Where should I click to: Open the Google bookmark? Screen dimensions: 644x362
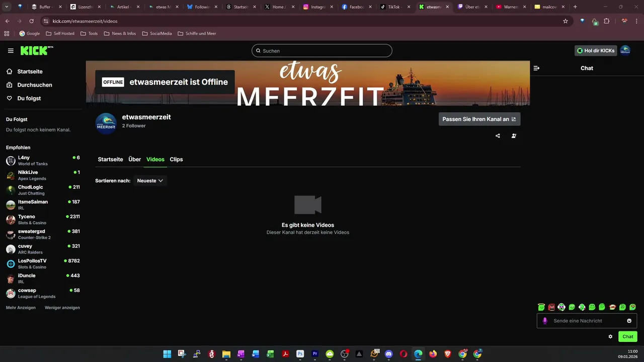(x=30, y=33)
